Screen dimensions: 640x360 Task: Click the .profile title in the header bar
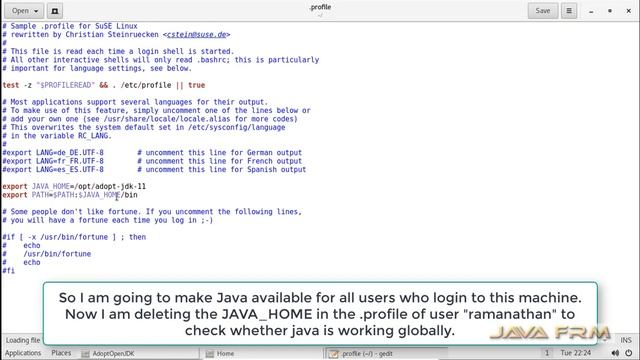[x=320, y=7]
